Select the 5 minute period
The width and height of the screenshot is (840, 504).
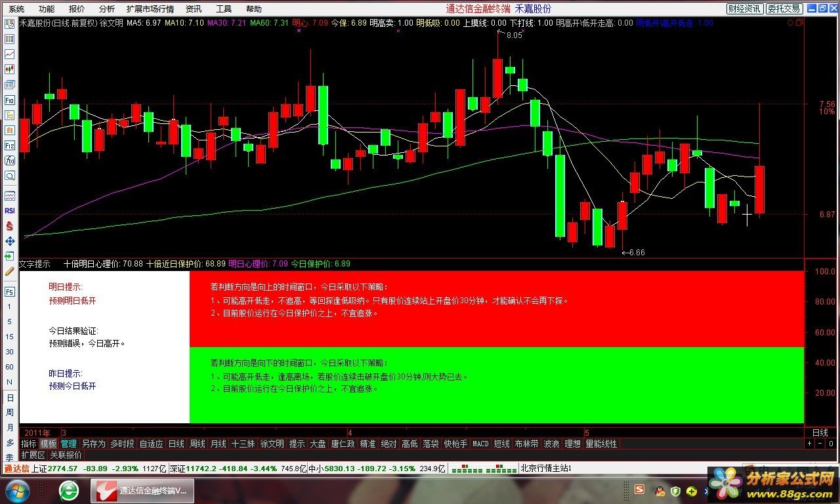pos(10,322)
